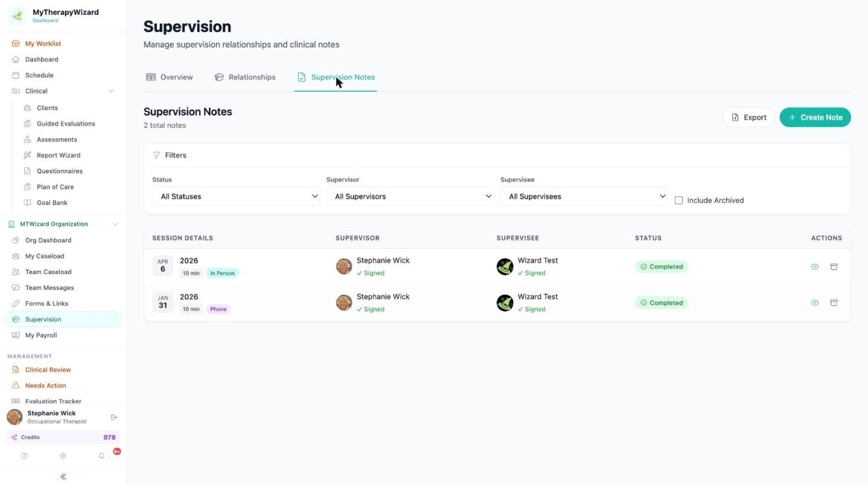Click Stephanie Wick's avatar in sidebar footer

[14, 417]
